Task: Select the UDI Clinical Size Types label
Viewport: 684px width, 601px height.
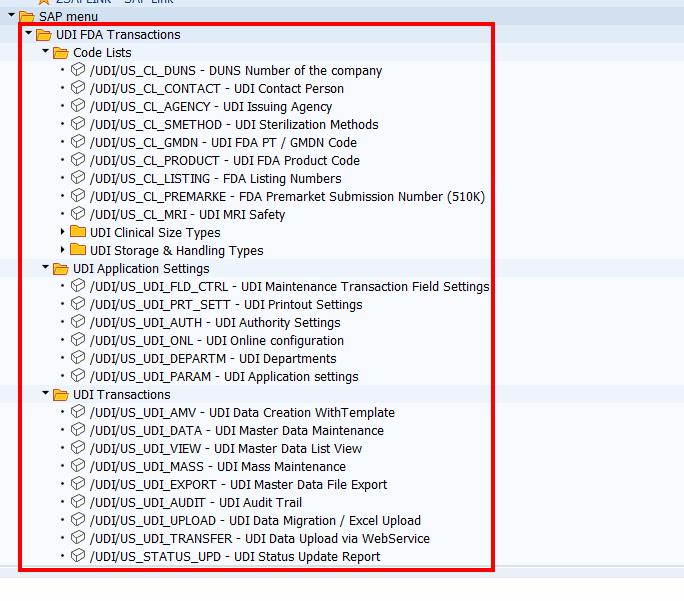Action: [155, 232]
